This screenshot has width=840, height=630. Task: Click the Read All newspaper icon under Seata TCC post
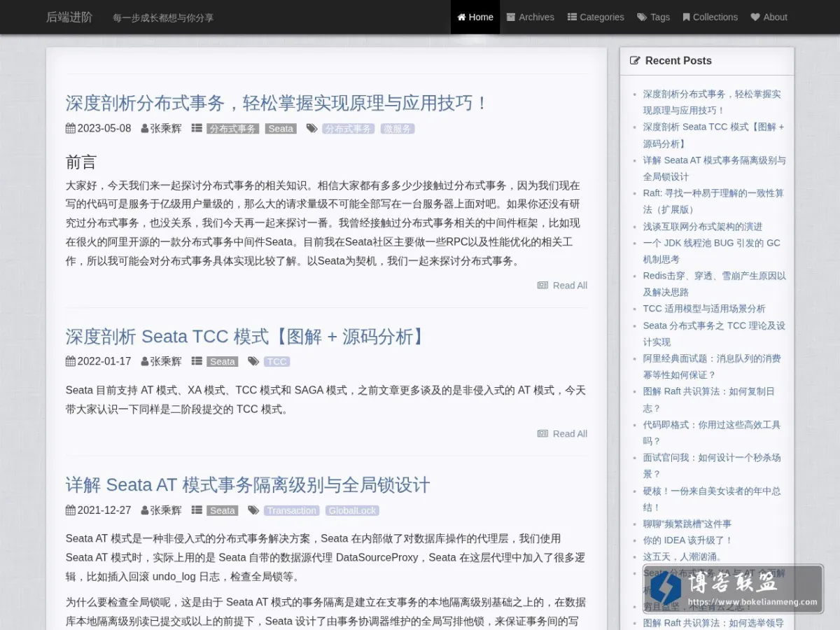pyautogui.click(x=542, y=434)
